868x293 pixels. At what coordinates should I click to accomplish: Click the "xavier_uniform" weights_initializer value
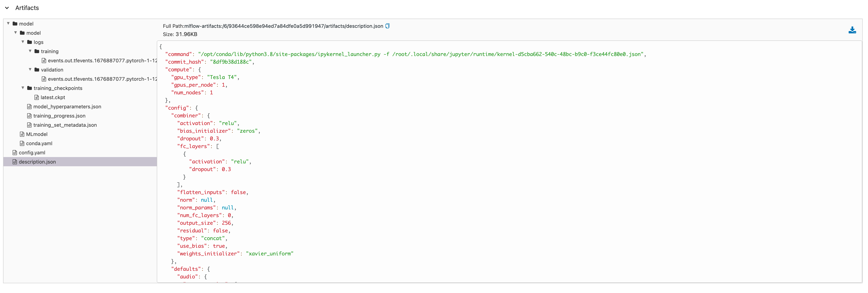click(270, 253)
